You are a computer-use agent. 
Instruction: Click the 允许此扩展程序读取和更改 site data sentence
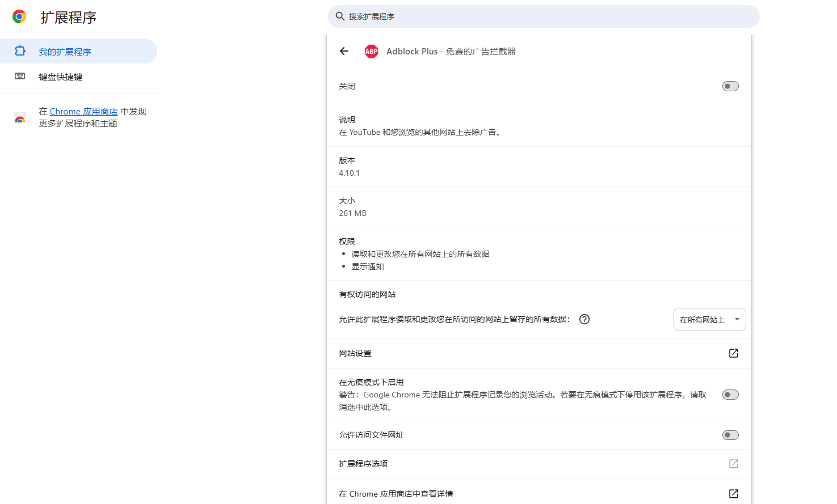(454, 319)
